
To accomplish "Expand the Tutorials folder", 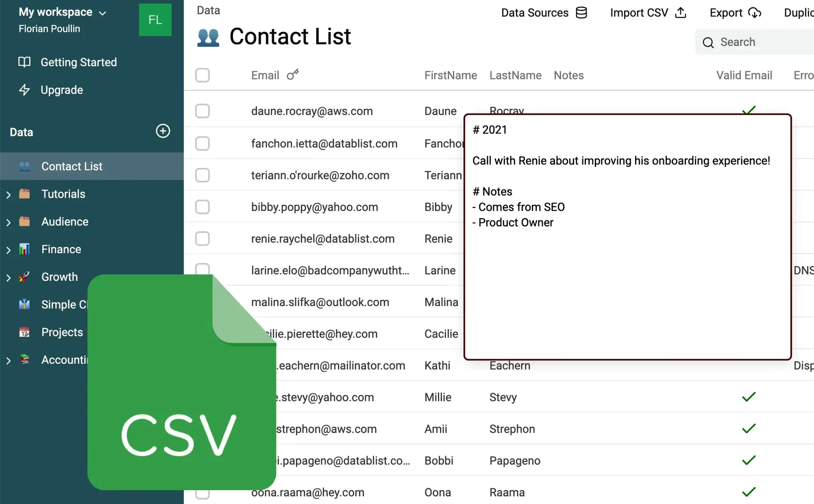I will (x=8, y=194).
